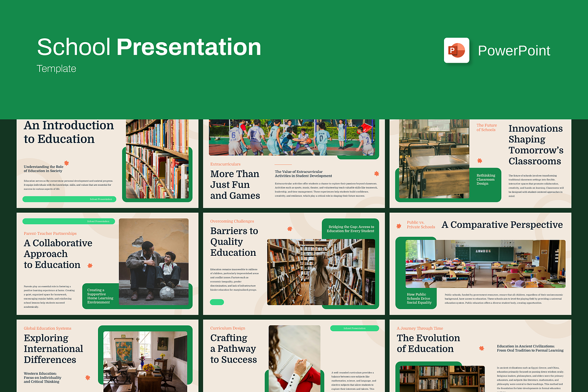Click the orange "Overcoming Challenges" label
Screen dimensions: 588x392
click(232, 221)
